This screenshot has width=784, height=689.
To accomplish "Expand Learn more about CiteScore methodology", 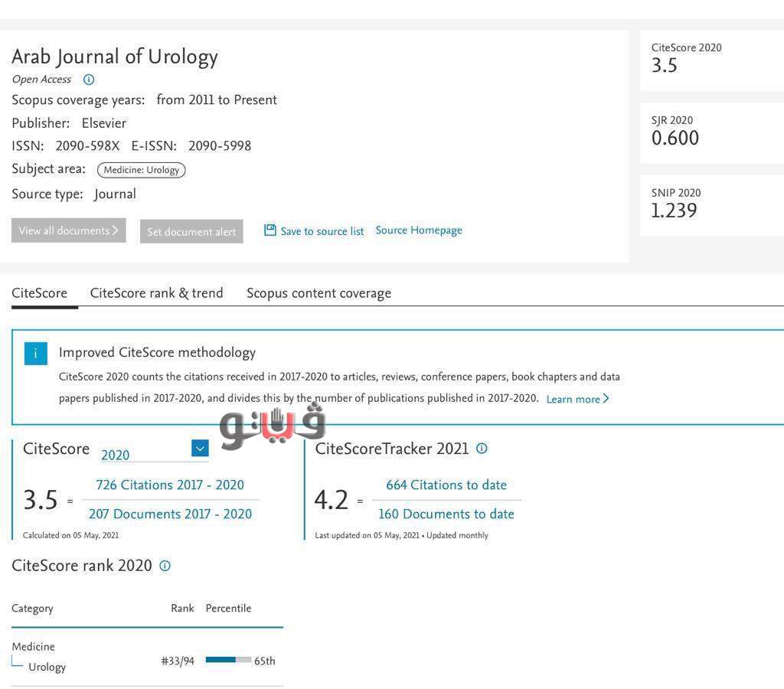I will (577, 399).
